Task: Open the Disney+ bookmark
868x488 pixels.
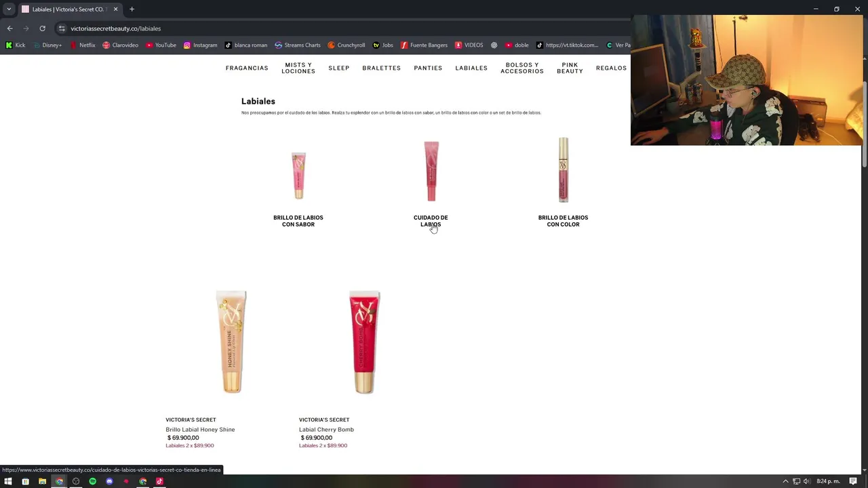Action: click(47, 45)
